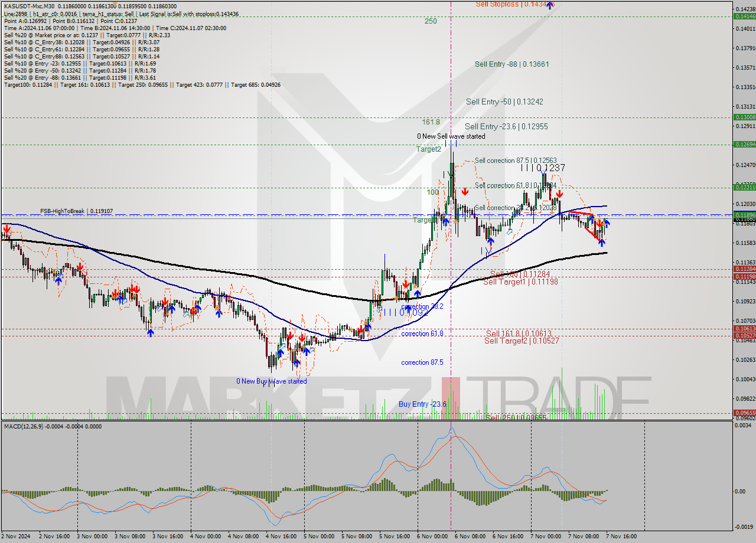Click the '5 Nov 00:00' time axis label
The height and width of the screenshot is (543, 756).
(x=319, y=537)
